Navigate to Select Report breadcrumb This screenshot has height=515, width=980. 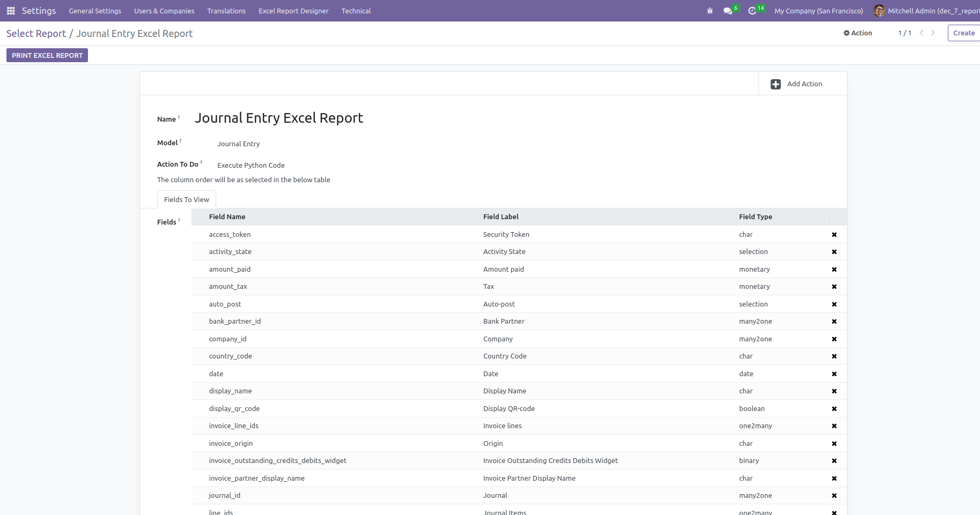point(36,33)
